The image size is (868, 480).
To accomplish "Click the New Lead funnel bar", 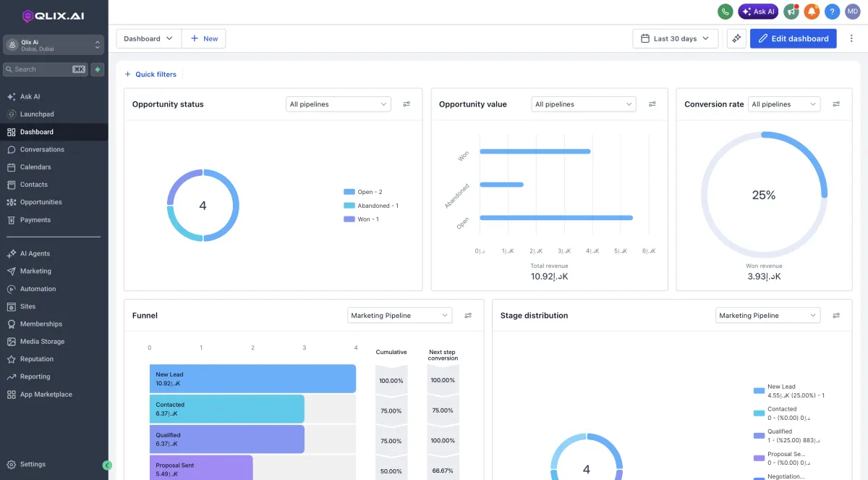I will [252, 379].
